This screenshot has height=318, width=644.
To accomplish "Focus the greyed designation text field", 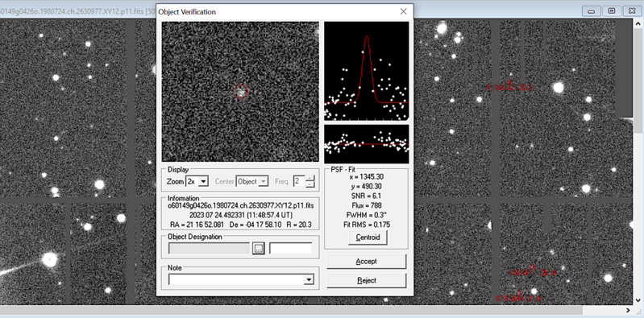I will point(209,248).
